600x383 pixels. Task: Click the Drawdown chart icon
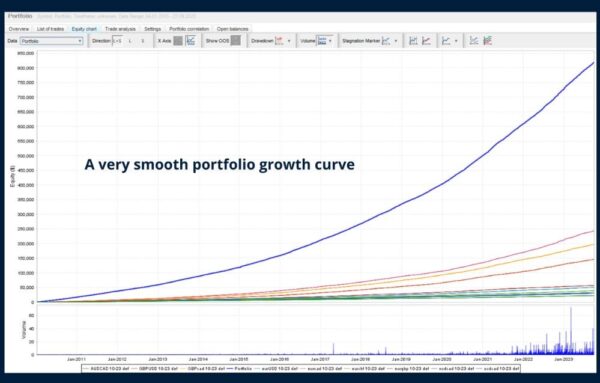279,41
